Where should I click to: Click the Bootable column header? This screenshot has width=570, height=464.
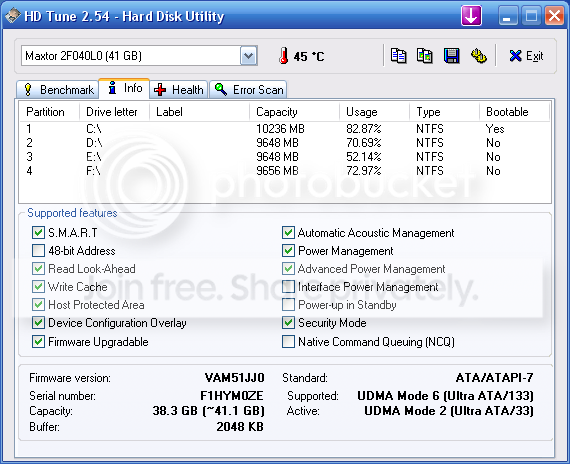(x=514, y=112)
